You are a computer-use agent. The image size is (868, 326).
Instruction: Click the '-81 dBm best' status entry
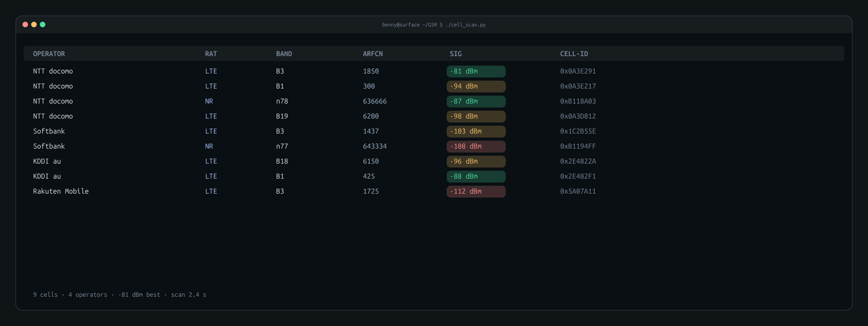pyautogui.click(x=139, y=295)
